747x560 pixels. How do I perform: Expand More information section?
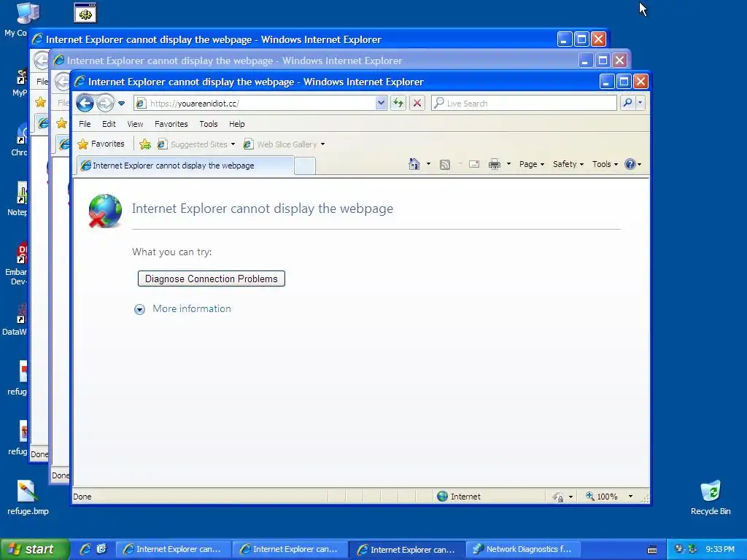click(182, 308)
